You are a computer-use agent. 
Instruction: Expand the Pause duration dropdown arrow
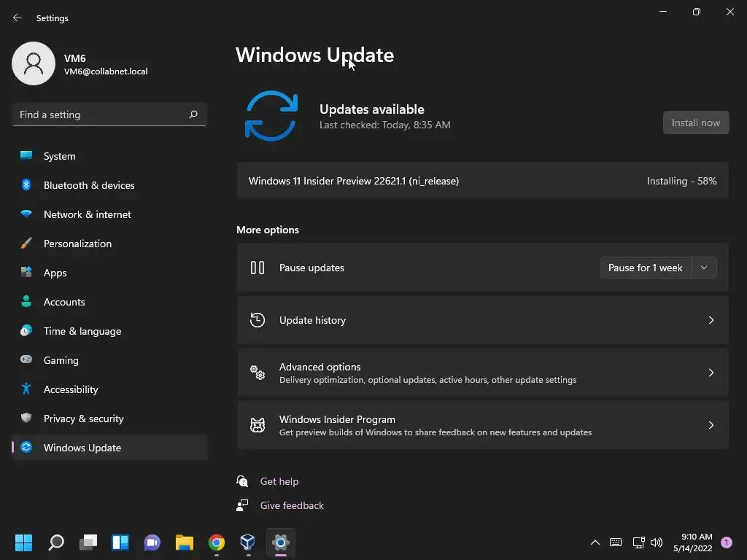(704, 268)
